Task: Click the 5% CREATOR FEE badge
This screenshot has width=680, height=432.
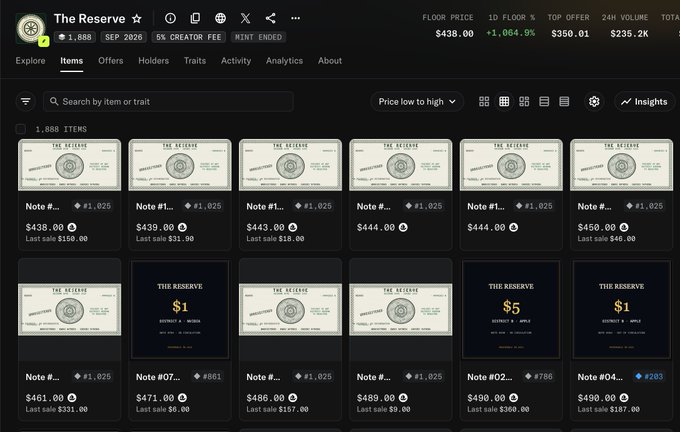Action: pyautogui.click(x=189, y=37)
